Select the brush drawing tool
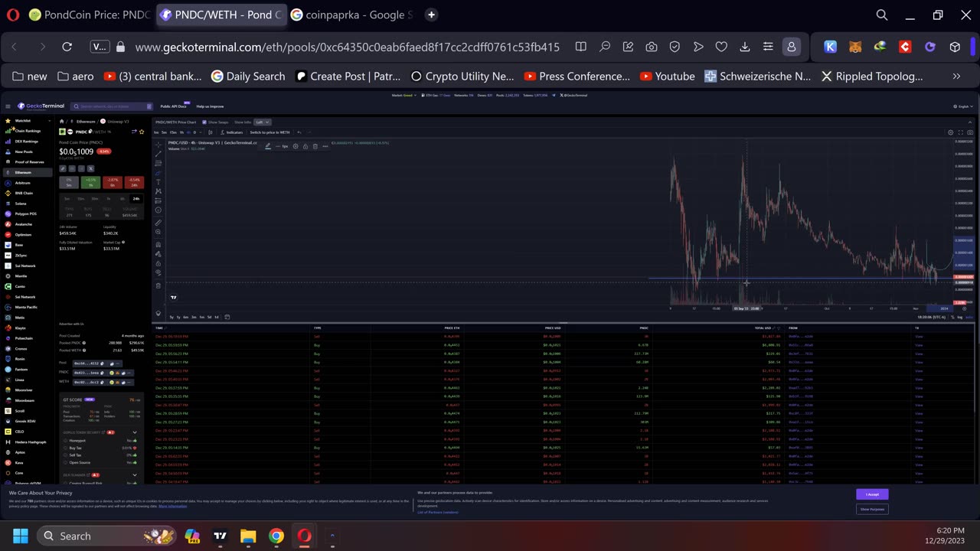Image resolution: width=980 pixels, height=551 pixels. point(158,173)
